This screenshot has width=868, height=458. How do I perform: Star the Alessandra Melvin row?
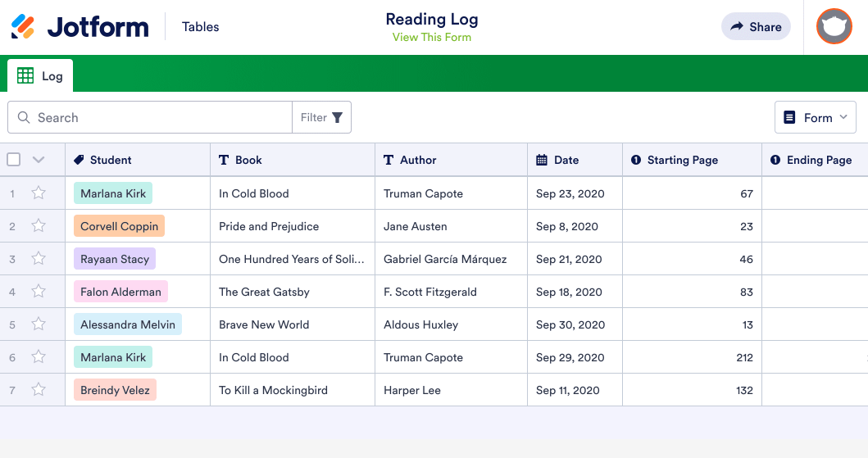tap(39, 324)
